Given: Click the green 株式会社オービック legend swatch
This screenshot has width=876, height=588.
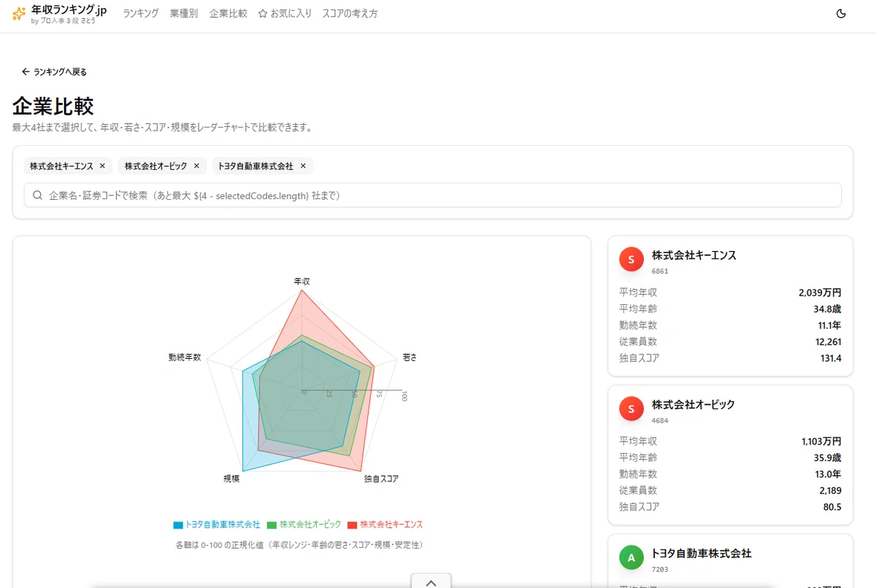Looking at the screenshot, I should click(x=272, y=525).
